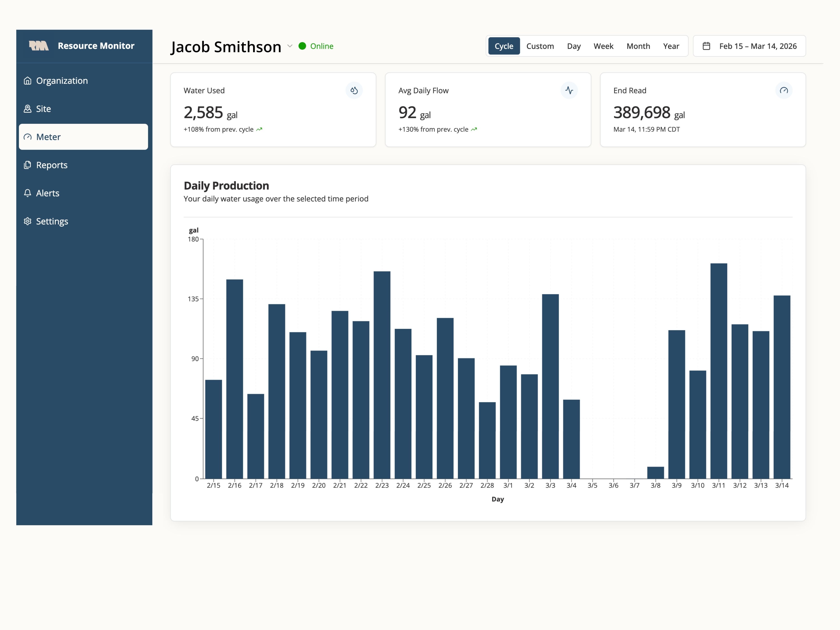Switch the range toggle to Day
Screen dimensions: 840x630
573,46
